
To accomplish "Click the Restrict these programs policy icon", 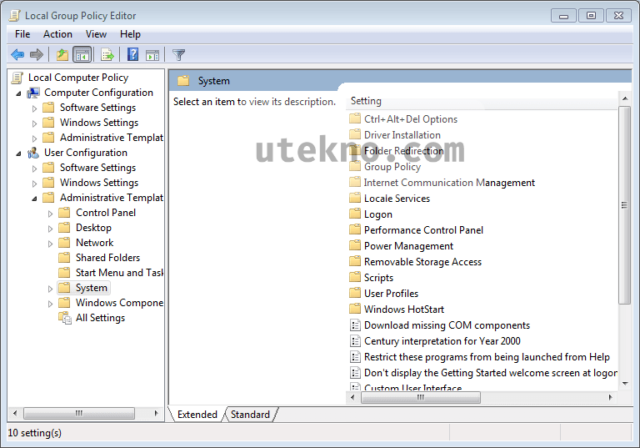I will coord(355,357).
